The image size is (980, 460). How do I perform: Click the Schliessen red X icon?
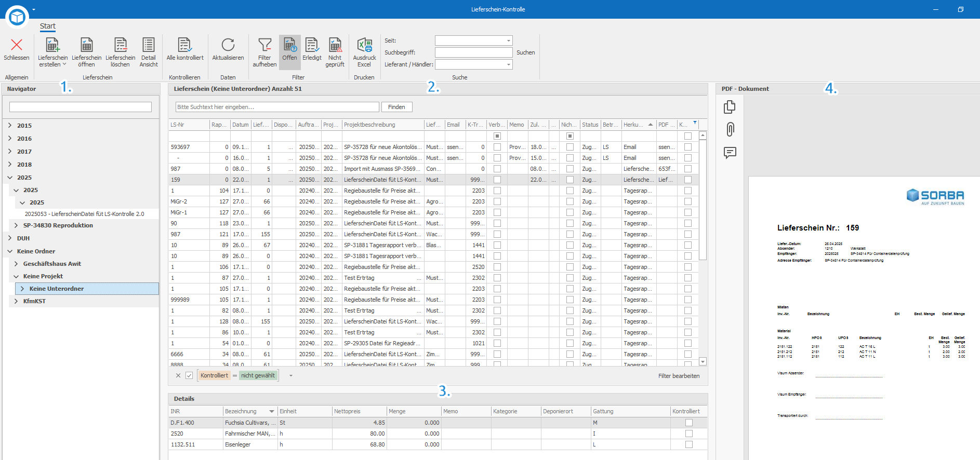coord(17,45)
